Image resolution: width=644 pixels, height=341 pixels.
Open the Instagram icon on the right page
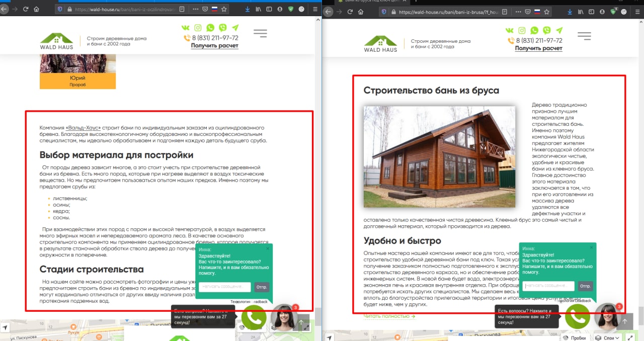tap(522, 31)
